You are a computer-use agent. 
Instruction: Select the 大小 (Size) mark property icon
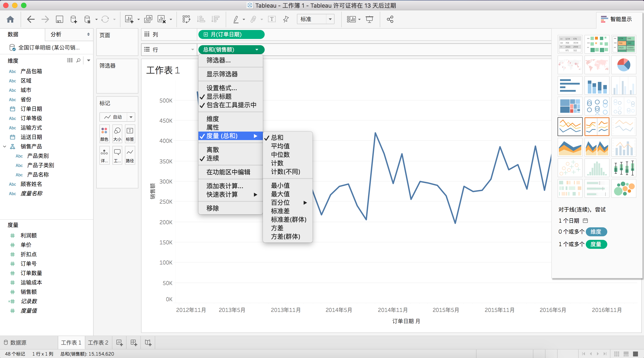pos(117,134)
